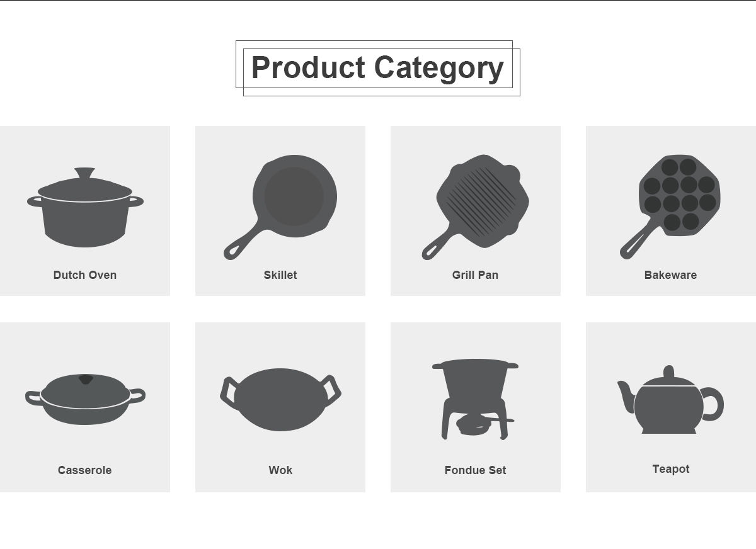Open the Casserole text link
This screenshot has height=549, width=756.
85,470
